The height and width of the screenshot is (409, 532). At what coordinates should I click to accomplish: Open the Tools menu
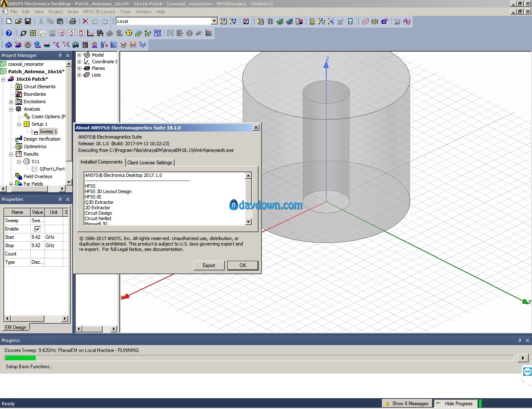tap(126, 12)
